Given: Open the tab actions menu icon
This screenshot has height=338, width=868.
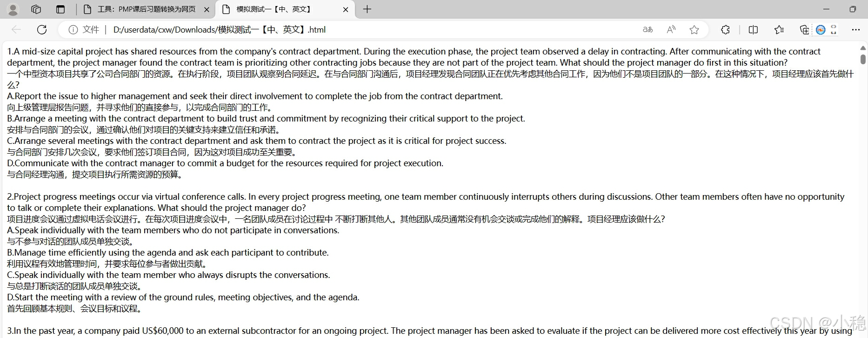Looking at the screenshot, I should click(x=60, y=9).
